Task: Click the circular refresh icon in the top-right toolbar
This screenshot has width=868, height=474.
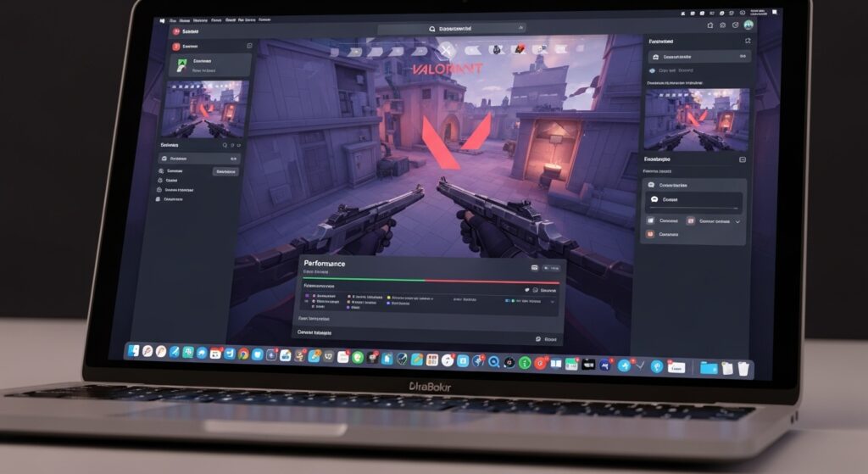Action: 735,25
